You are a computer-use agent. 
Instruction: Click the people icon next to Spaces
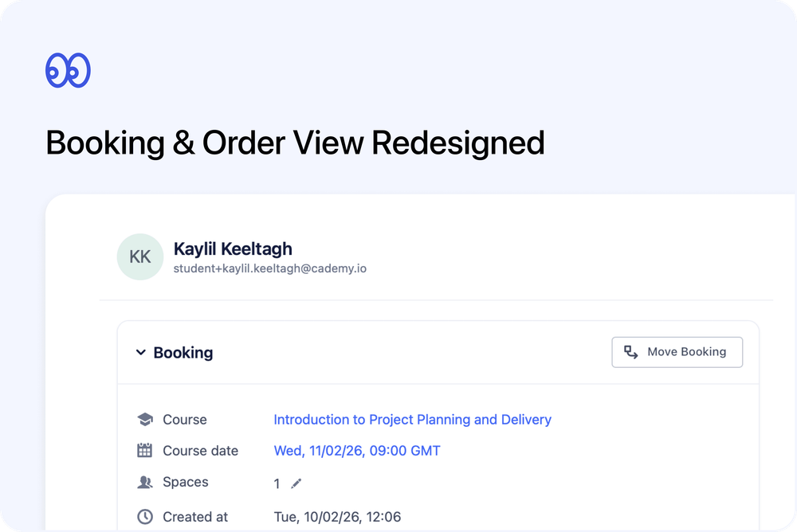click(x=144, y=482)
